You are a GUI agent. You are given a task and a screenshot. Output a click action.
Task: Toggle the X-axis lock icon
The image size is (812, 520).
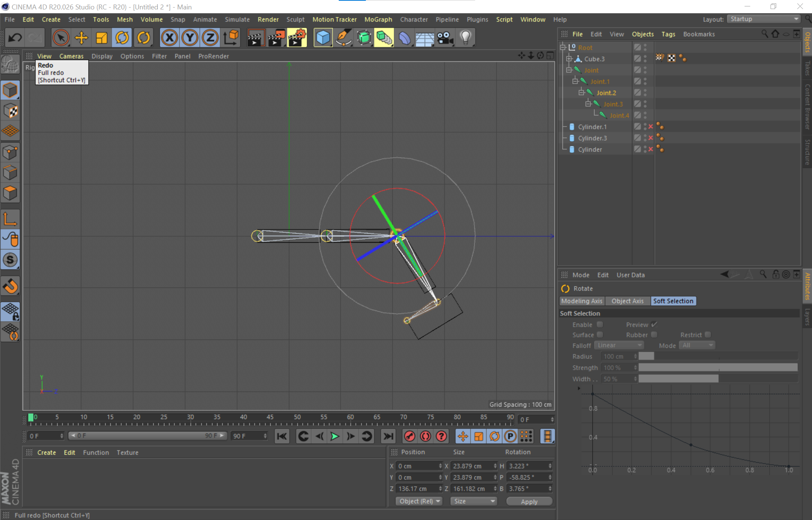point(169,38)
